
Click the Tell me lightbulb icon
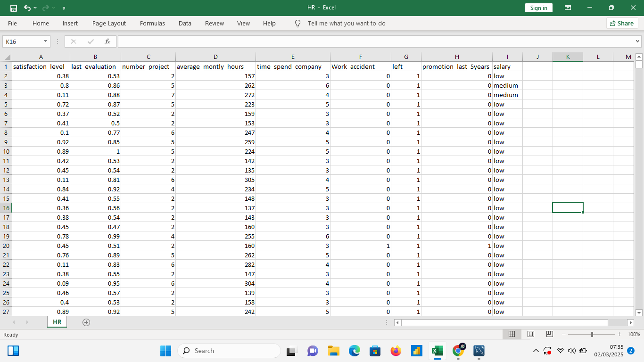coord(297,23)
